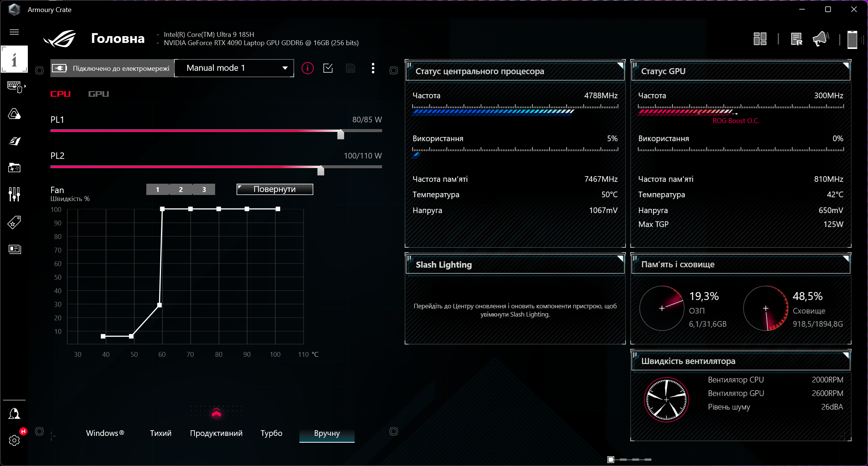Activate the Тихий power mode
Viewport: 868px width, 466px height.
tap(161, 433)
